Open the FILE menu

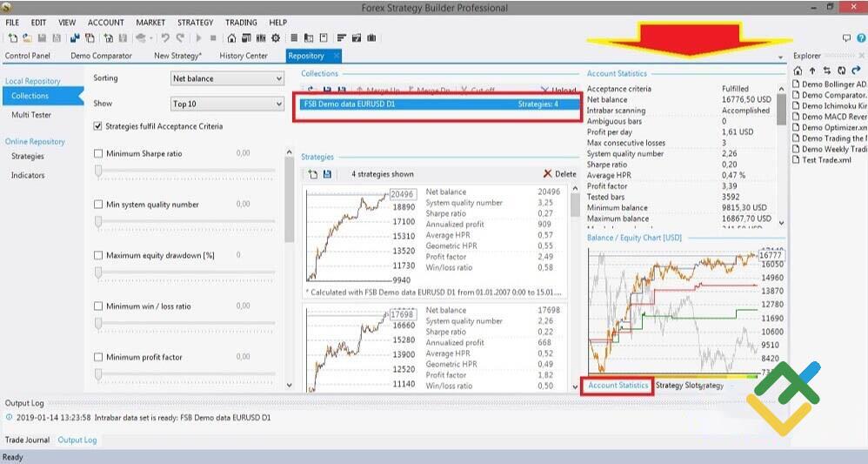coord(12,23)
